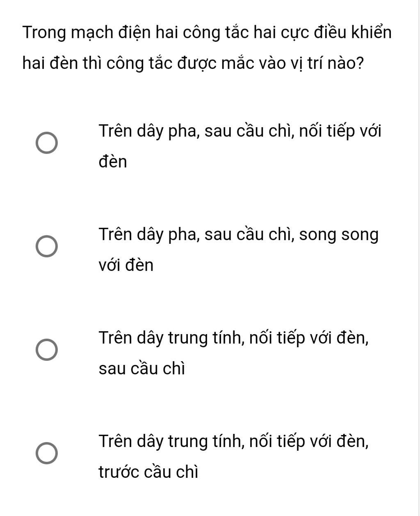Click 'nối tiếp với' in the first option
The height and width of the screenshot is (516, 420).
(x=340, y=132)
